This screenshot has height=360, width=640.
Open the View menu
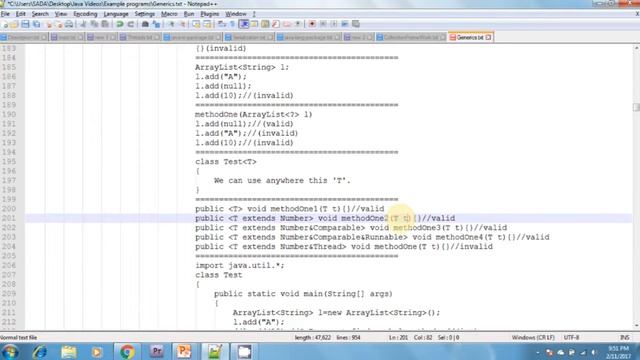coord(61,14)
